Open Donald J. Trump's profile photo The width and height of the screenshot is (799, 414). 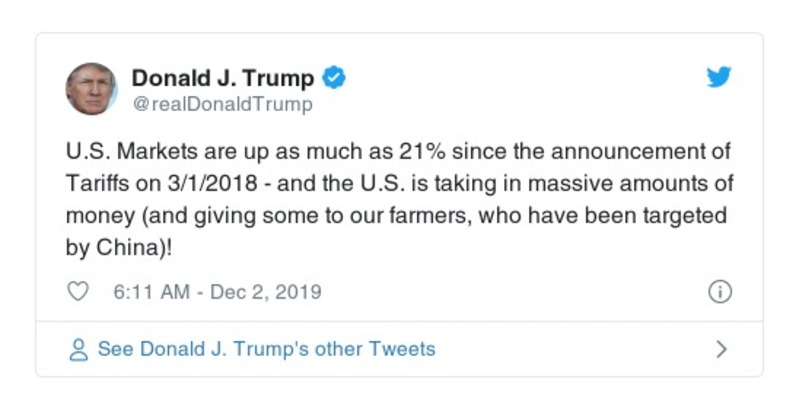92,89
